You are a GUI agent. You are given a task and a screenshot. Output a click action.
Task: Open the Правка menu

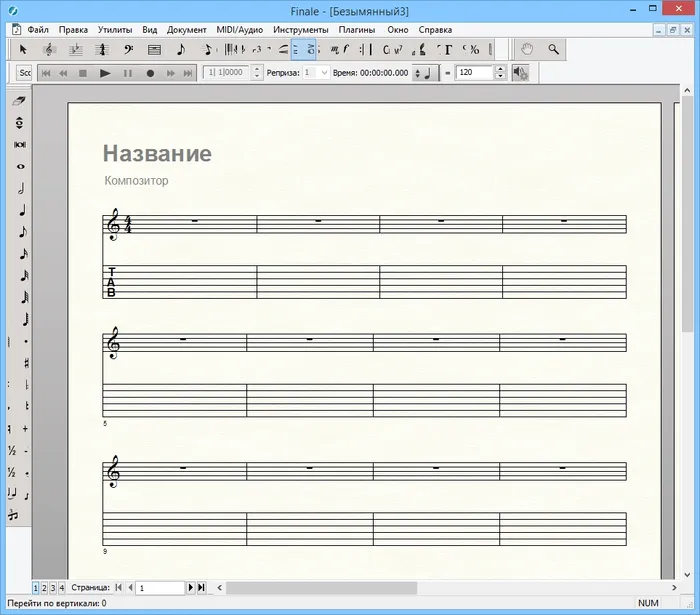tap(73, 30)
